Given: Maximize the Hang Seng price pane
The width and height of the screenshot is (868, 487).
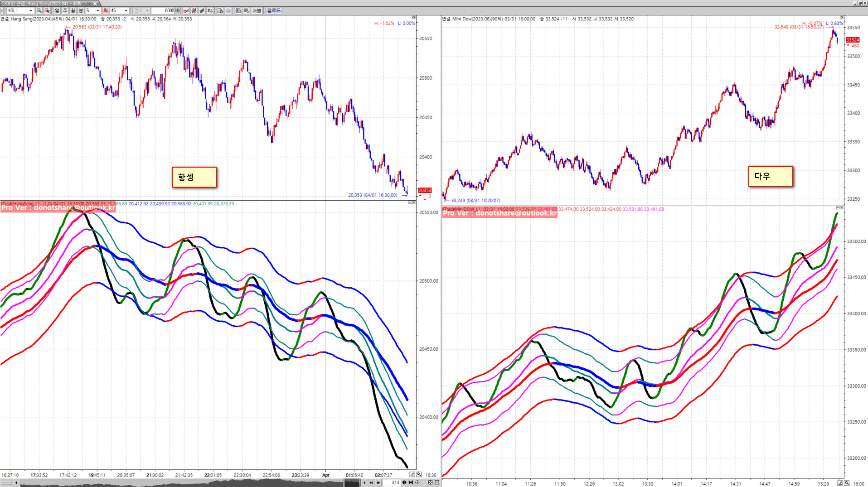Looking at the screenshot, I should coord(413,18).
